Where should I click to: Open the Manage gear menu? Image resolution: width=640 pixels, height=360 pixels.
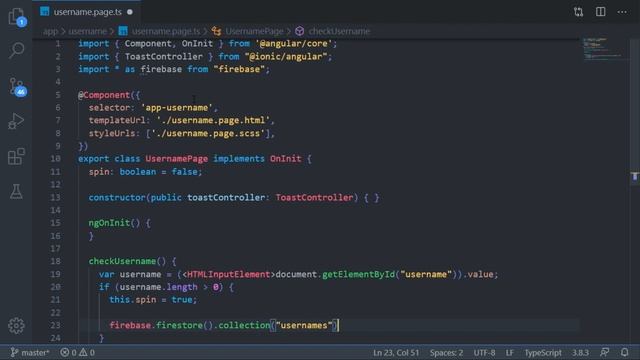pos(16,325)
